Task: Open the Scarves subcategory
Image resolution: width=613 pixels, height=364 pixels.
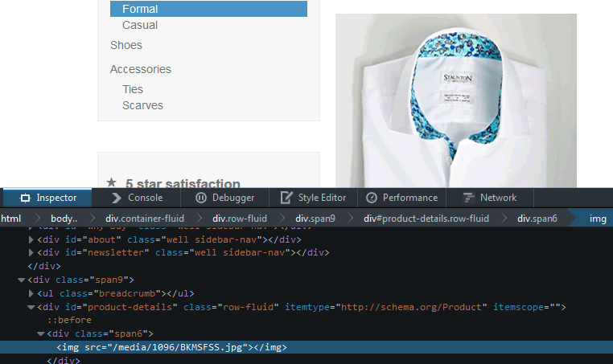Action: 142,105
